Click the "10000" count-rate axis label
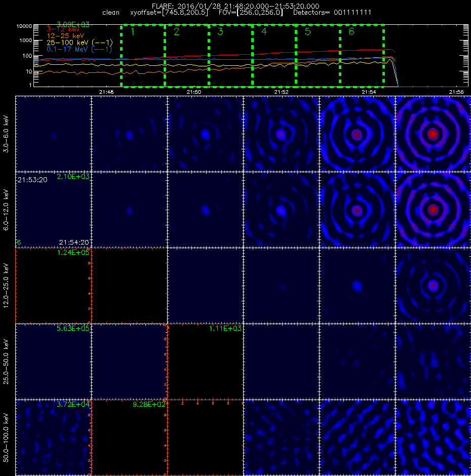471x476 pixels. (24, 26)
